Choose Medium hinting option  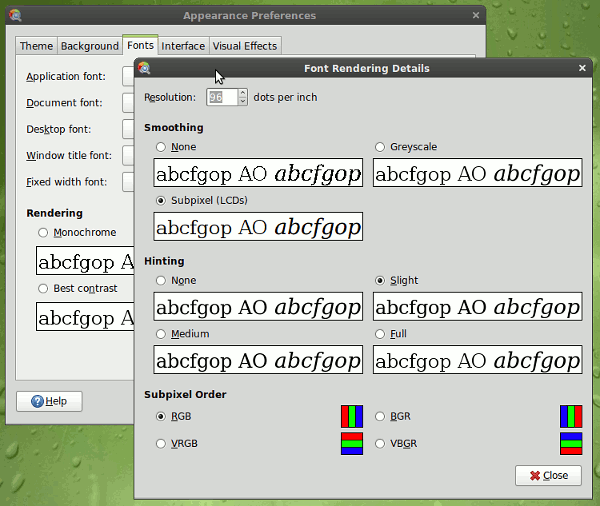tap(161, 334)
